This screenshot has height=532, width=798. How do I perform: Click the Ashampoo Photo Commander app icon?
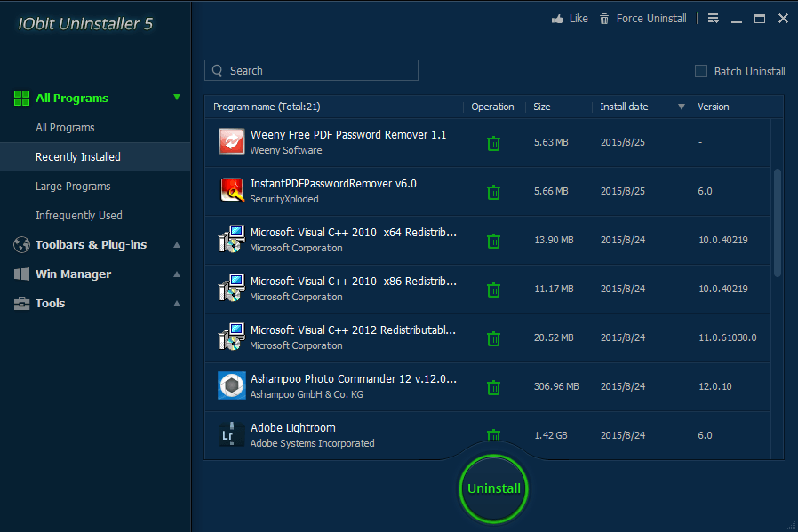[x=232, y=385]
